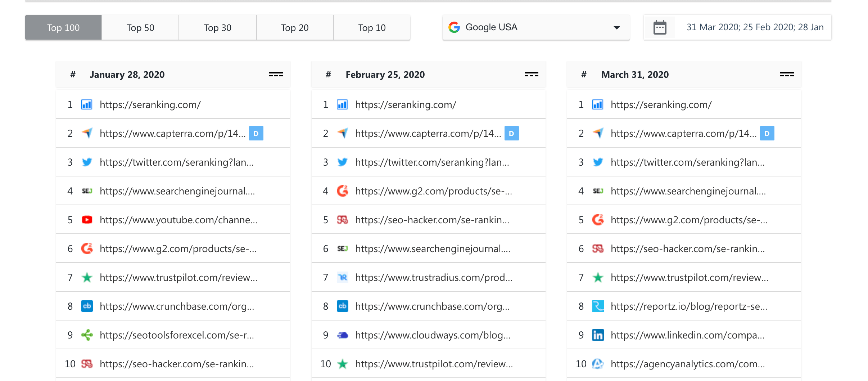Viewport: 868px width, 381px height.
Task: Click the seo-hacker icon in March rank 6
Action: click(598, 248)
